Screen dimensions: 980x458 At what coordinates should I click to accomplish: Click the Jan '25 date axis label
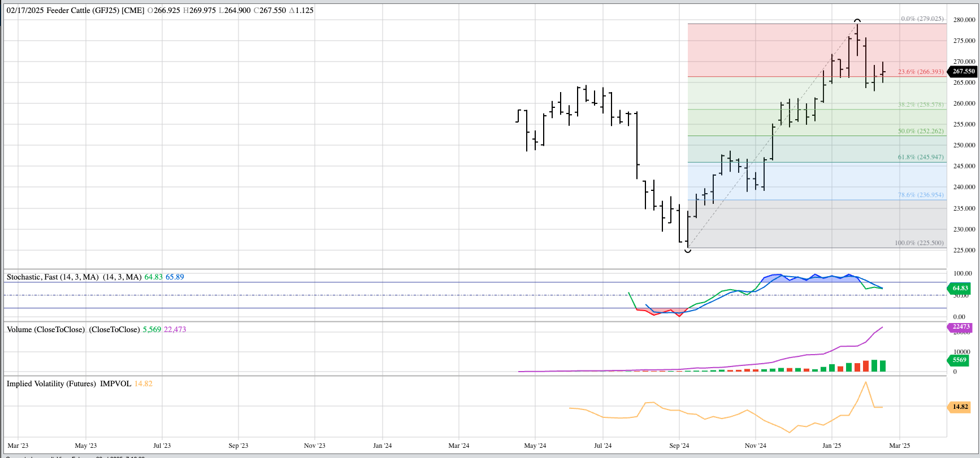click(x=831, y=446)
